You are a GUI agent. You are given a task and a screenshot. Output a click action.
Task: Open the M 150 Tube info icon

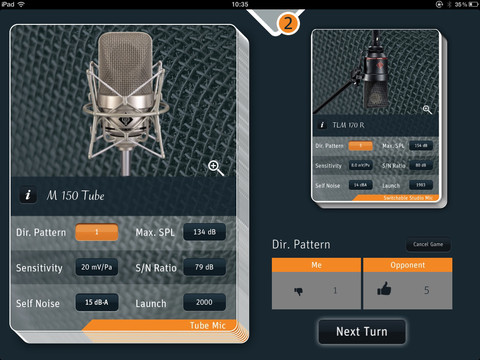tap(28, 195)
